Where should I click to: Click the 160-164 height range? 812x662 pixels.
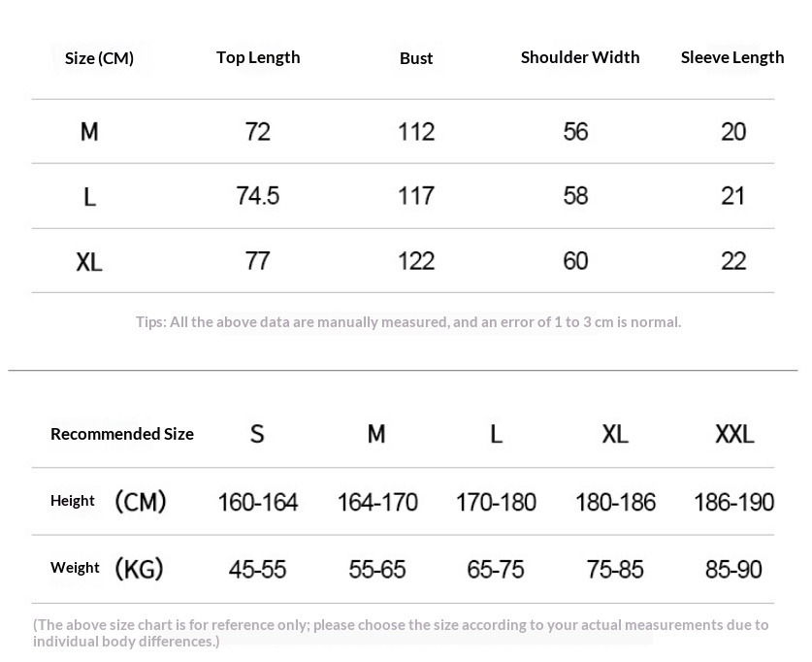(x=258, y=502)
